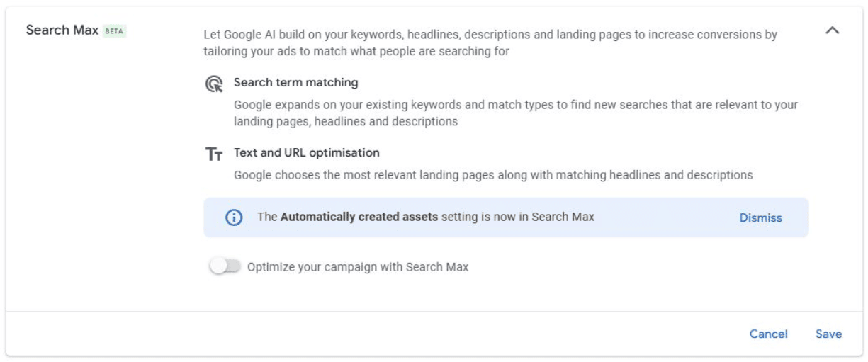Screen dimensions: 868x362
Task: Click the info icon in the blue banner
Action: 234,217
